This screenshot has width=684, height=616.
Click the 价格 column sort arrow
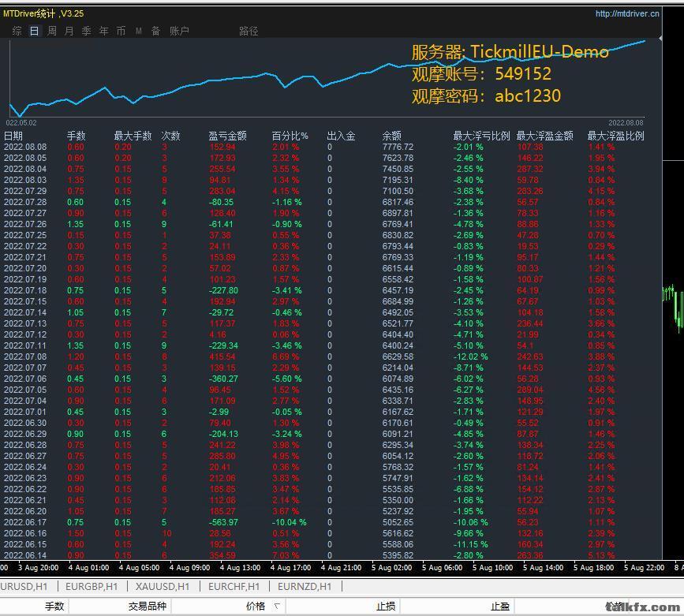point(277,606)
